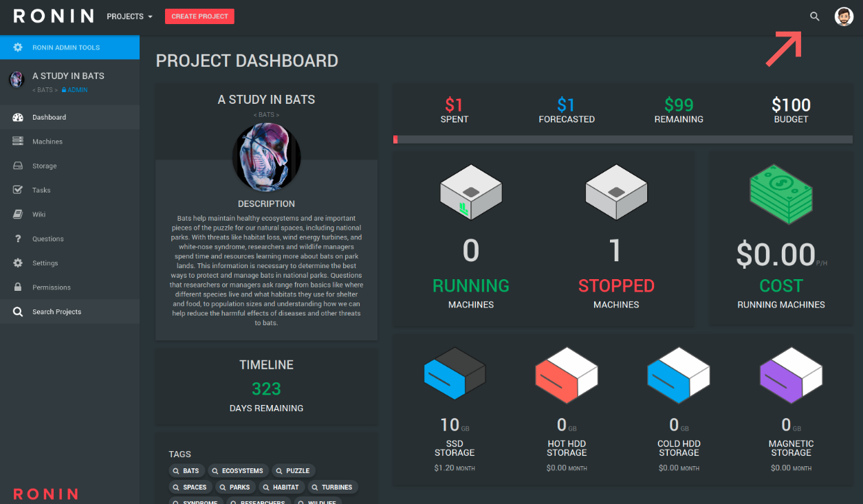Click the $0.00 cost of running machines

[776, 254]
